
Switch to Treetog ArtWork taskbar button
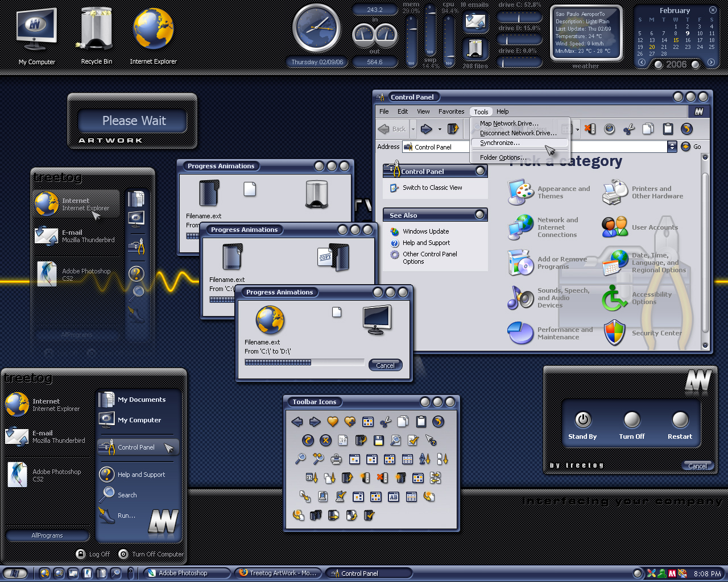coord(278,573)
